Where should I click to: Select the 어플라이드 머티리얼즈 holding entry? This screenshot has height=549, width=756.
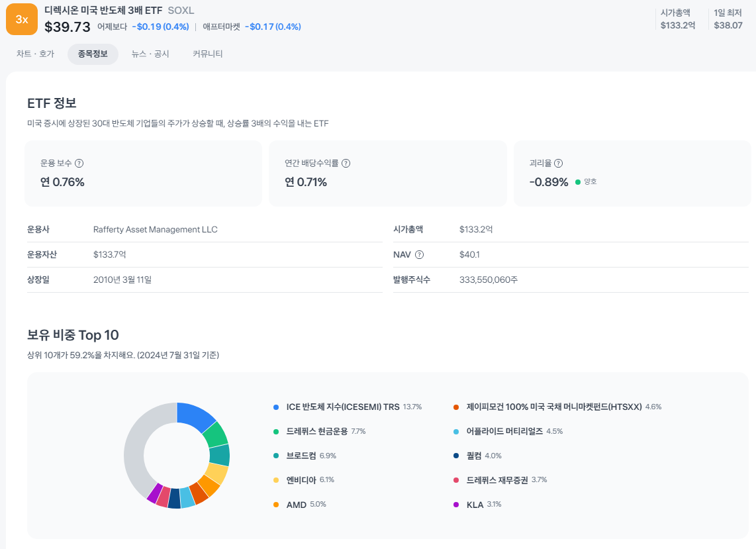(504, 431)
